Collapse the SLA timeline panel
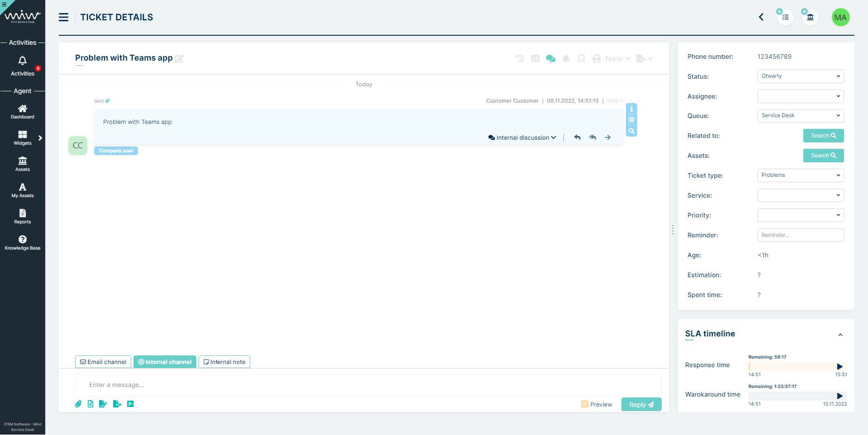 click(840, 335)
